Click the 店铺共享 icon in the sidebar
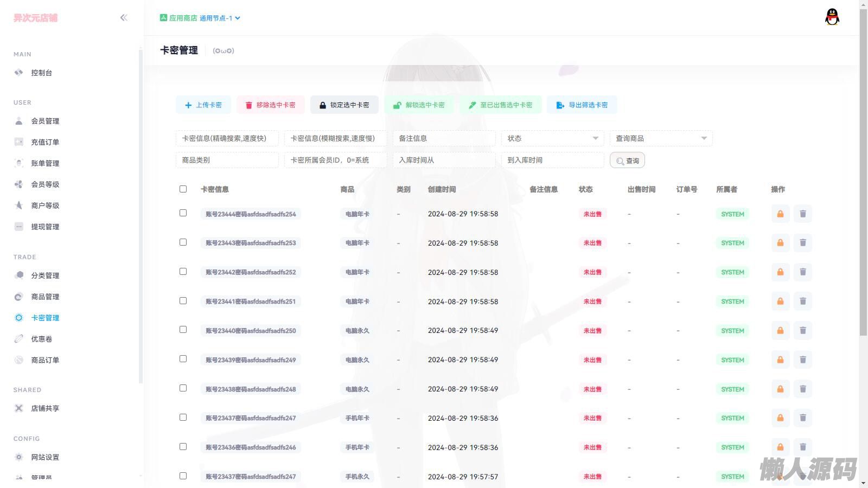868x488 pixels. click(x=19, y=408)
